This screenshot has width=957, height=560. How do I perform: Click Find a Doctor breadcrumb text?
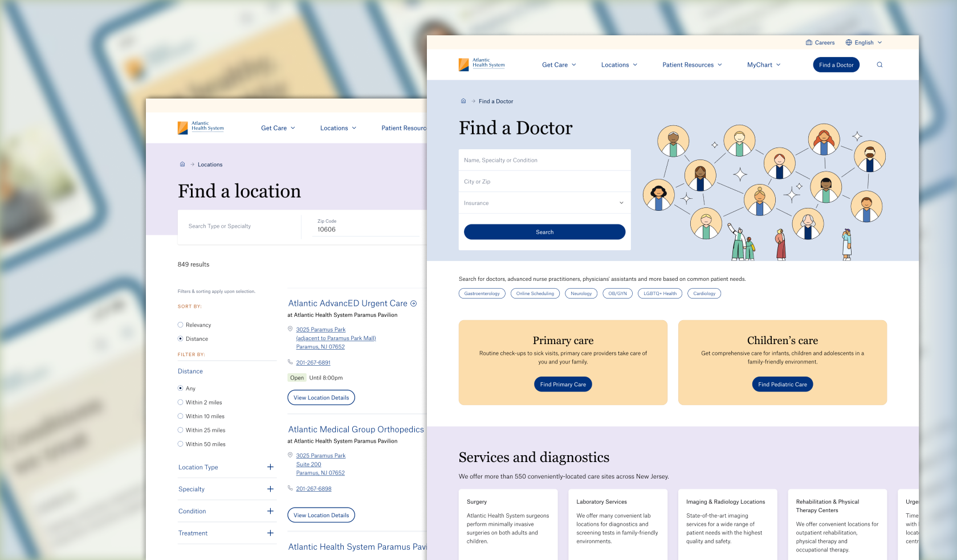click(x=496, y=101)
